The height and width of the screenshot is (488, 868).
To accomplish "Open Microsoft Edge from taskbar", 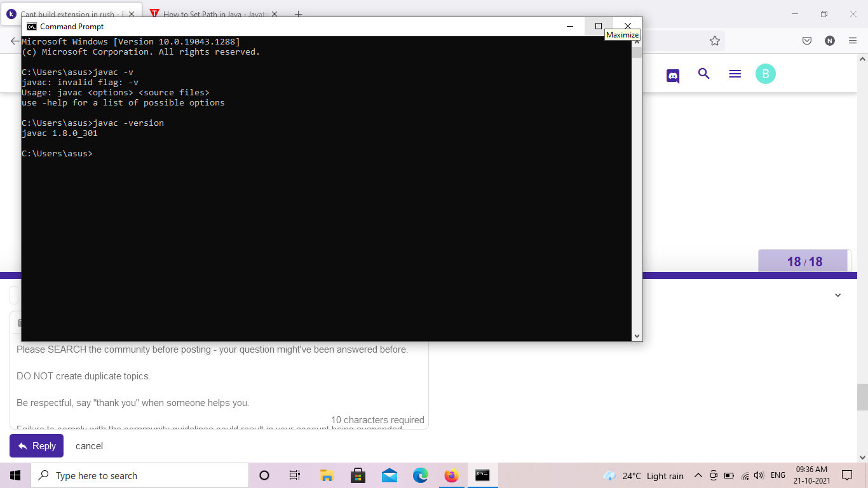I will (420, 475).
